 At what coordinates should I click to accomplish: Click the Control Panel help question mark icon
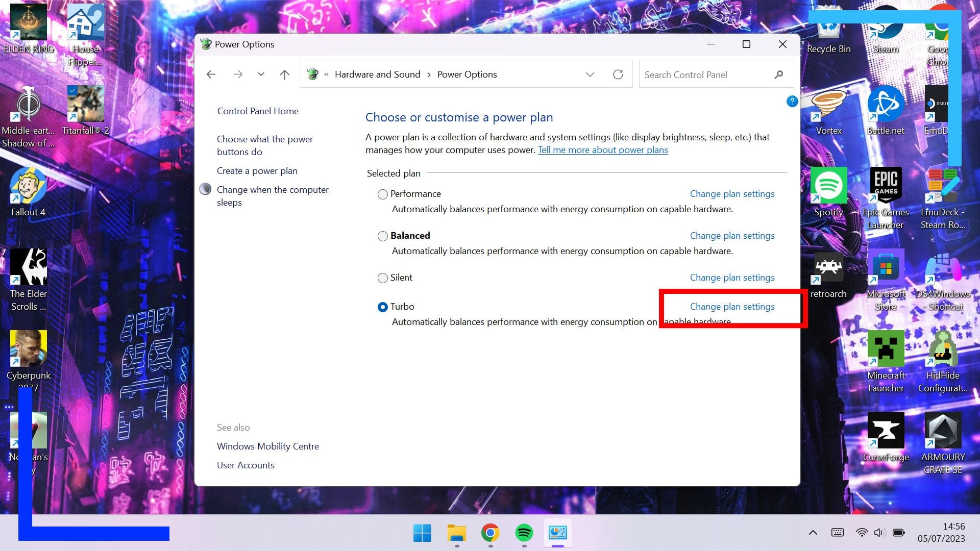(x=792, y=102)
